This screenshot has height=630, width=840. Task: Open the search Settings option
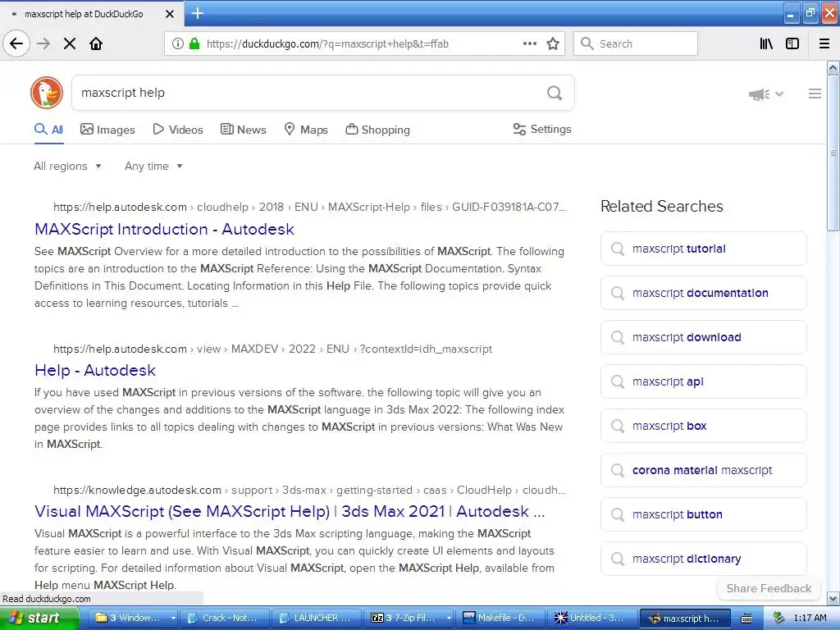[x=542, y=129]
